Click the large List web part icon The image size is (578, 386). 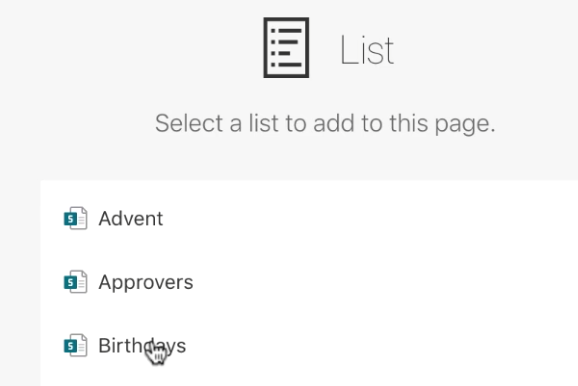click(286, 48)
